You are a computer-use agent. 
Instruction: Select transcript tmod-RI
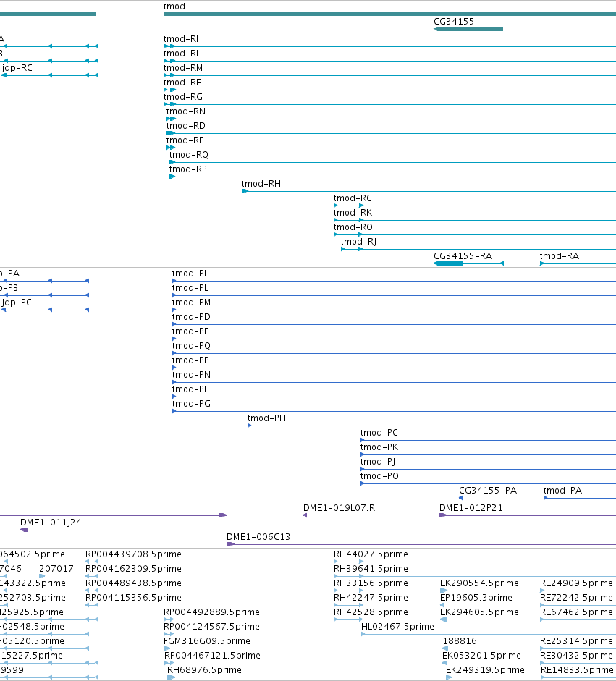[x=181, y=39]
